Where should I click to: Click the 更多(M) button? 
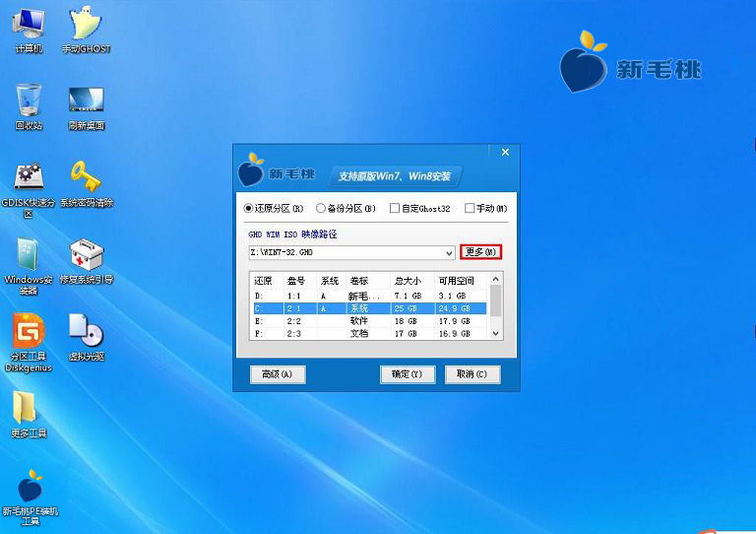point(480,252)
